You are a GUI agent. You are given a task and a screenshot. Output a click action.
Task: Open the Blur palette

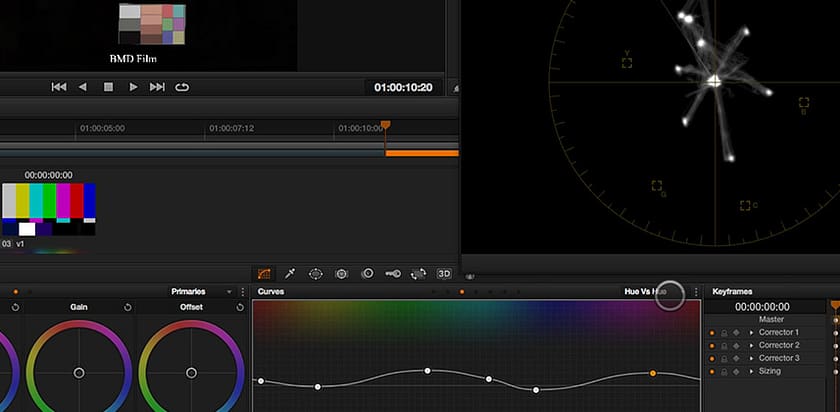click(x=367, y=274)
